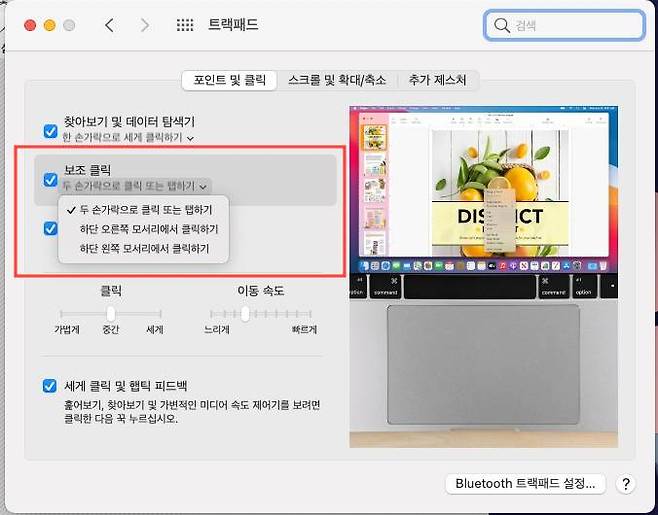Switch to 스크롤 및 확대/축소 tab
This screenshot has width=658, height=515.
337,80
